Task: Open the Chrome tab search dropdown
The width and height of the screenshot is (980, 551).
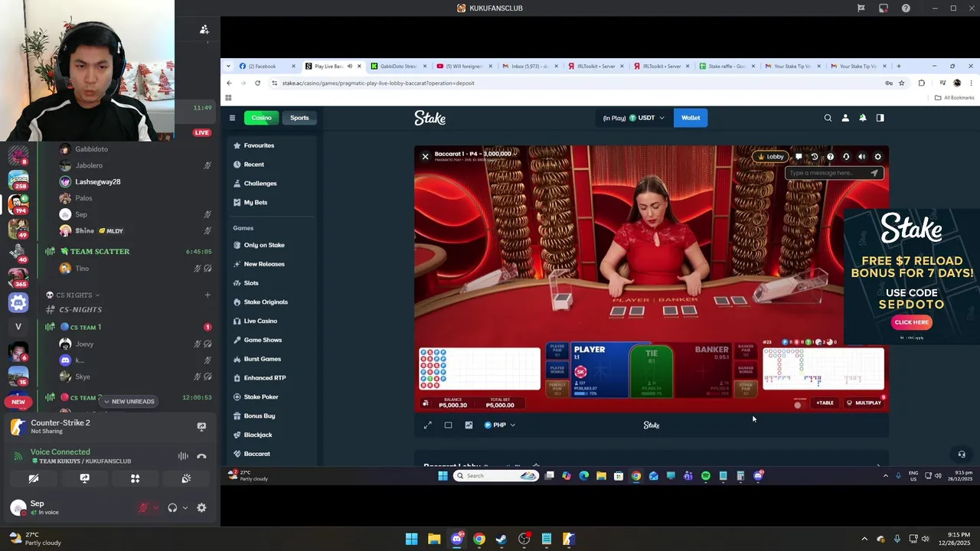Action: 228,66
